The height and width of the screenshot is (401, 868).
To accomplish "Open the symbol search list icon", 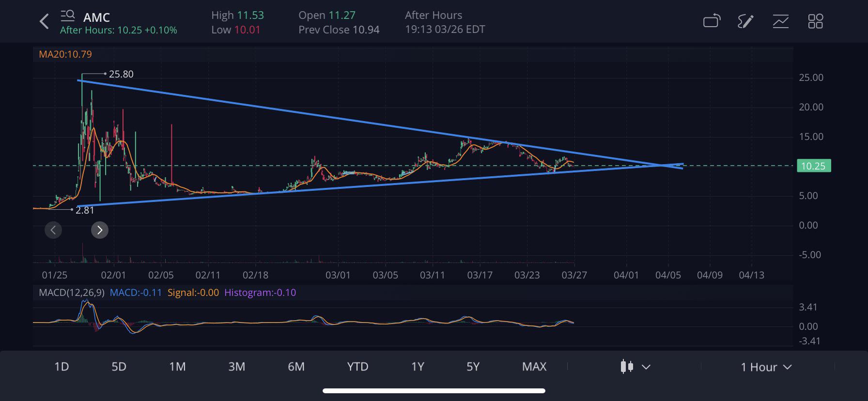I will coord(67,16).
